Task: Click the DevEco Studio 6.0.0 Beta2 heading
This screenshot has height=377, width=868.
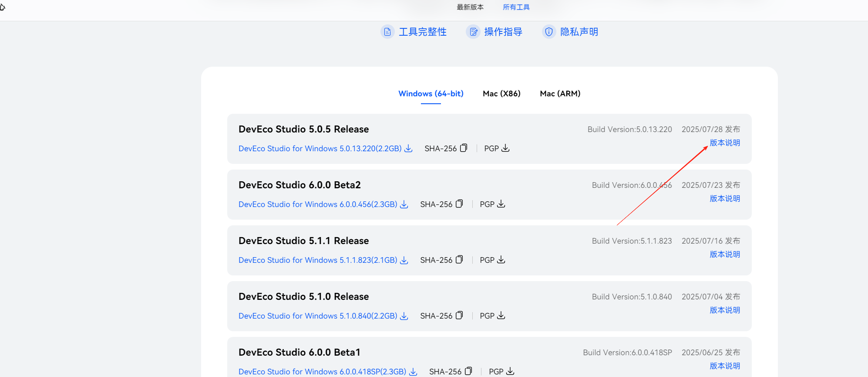Action: coord(299,185)
